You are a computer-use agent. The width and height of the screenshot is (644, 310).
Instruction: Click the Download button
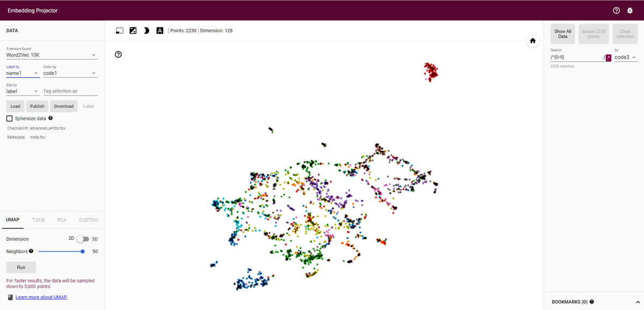(64, 106)
